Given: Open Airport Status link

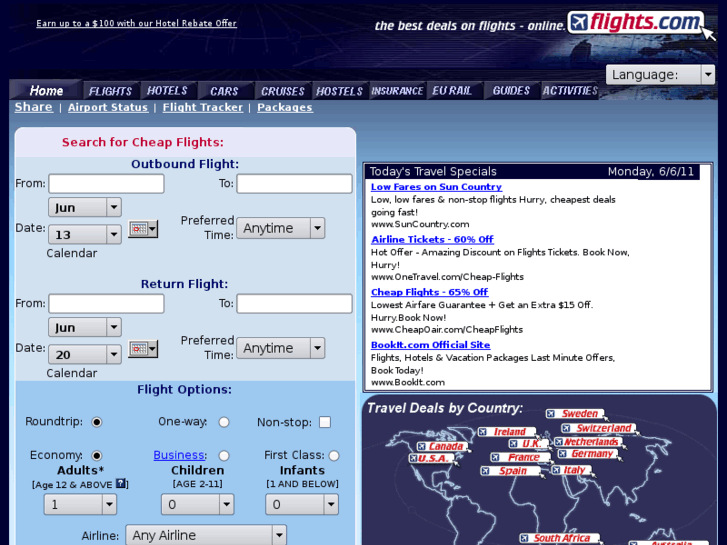Looking at the screenshot, I should [x=108, y=108].
